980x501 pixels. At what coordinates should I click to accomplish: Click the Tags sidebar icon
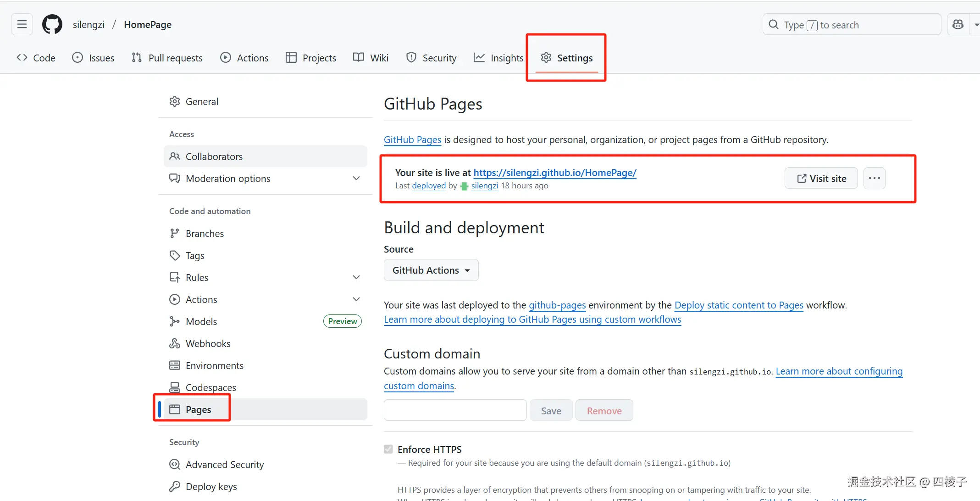[x=175, y=255]
